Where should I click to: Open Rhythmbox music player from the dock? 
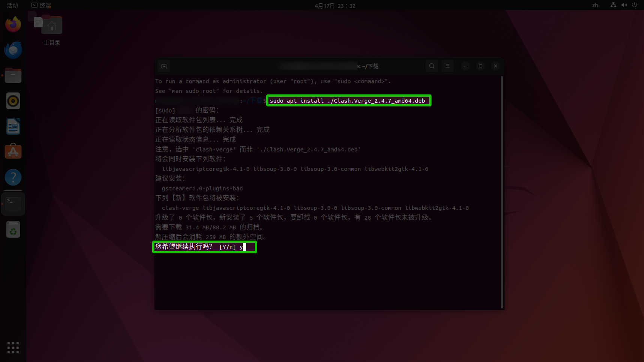[x=13, y=101]
